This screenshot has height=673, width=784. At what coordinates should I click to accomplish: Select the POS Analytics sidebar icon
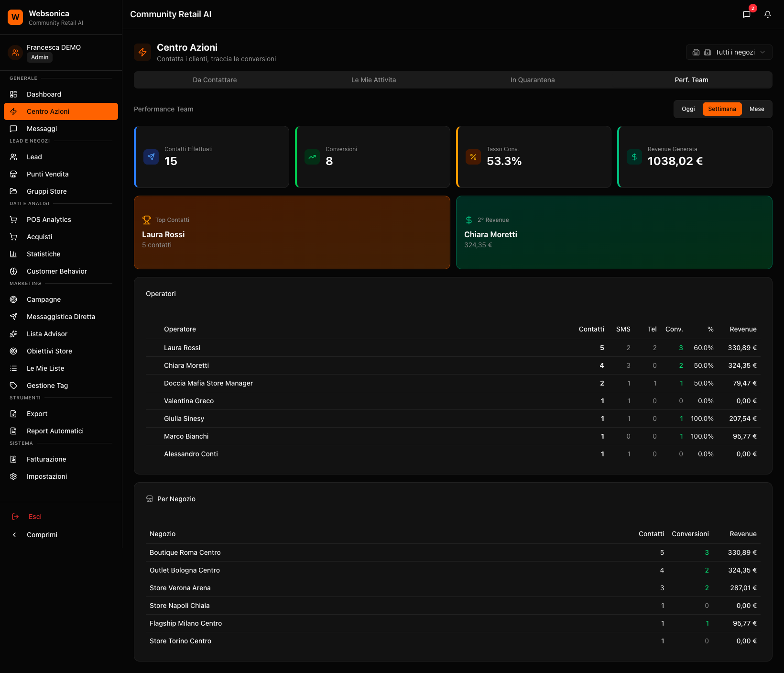point(14,219)
